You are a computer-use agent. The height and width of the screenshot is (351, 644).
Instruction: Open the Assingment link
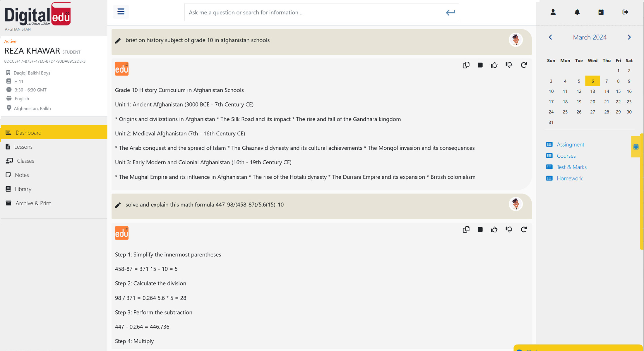click(570, 144)
